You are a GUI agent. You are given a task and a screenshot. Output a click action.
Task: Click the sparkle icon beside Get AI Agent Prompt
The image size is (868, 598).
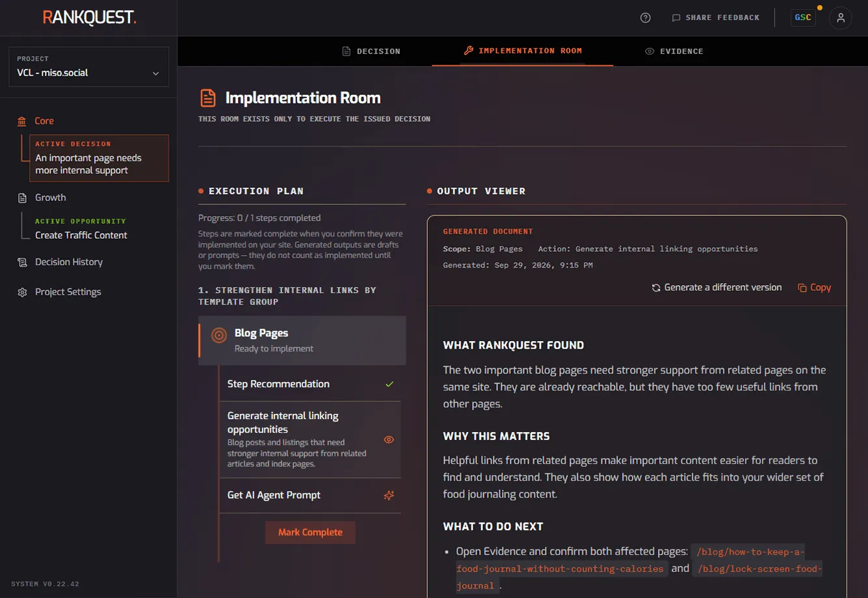[389, 495]
